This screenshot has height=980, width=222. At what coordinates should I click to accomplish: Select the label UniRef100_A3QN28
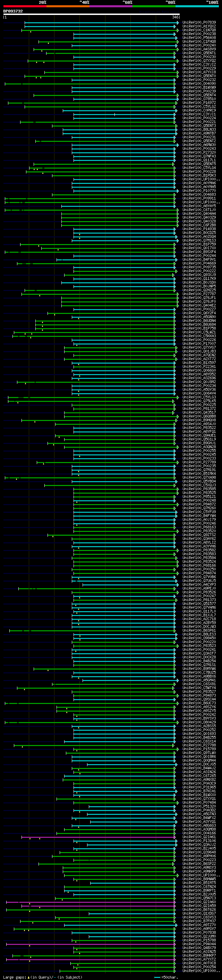[x=199, y=447]
